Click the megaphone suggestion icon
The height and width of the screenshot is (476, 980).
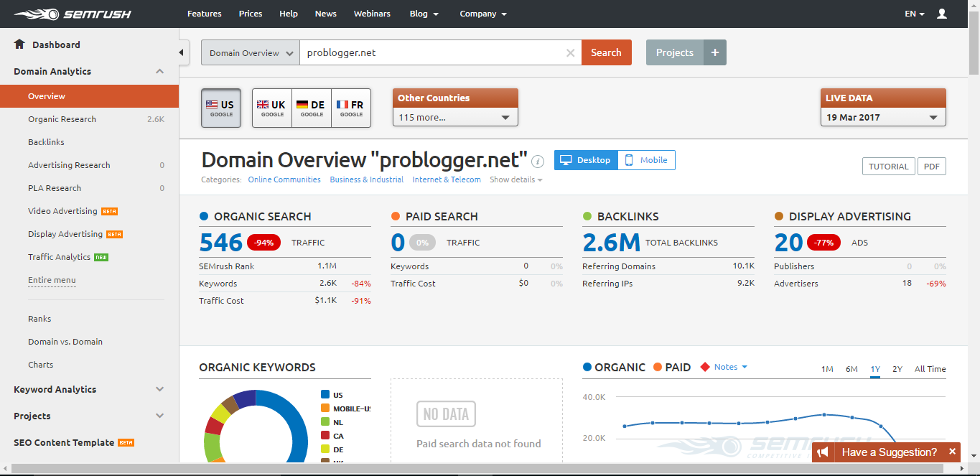[823, 452]
